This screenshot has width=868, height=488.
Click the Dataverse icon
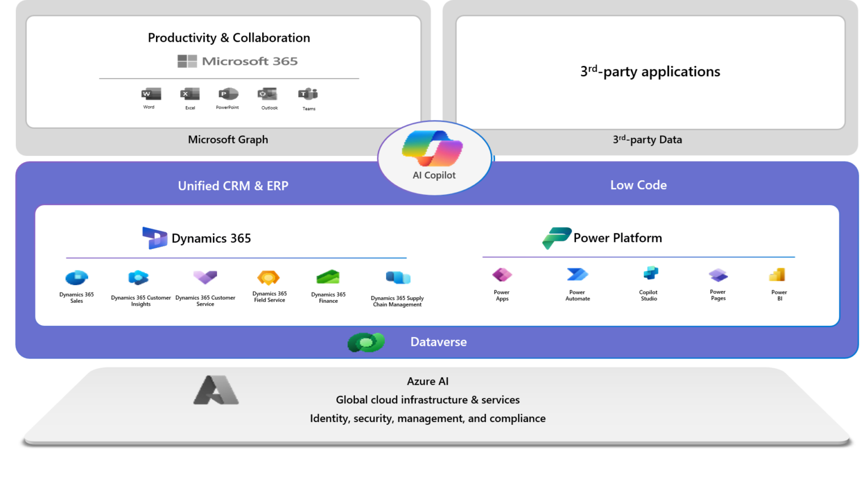point(366,342)
